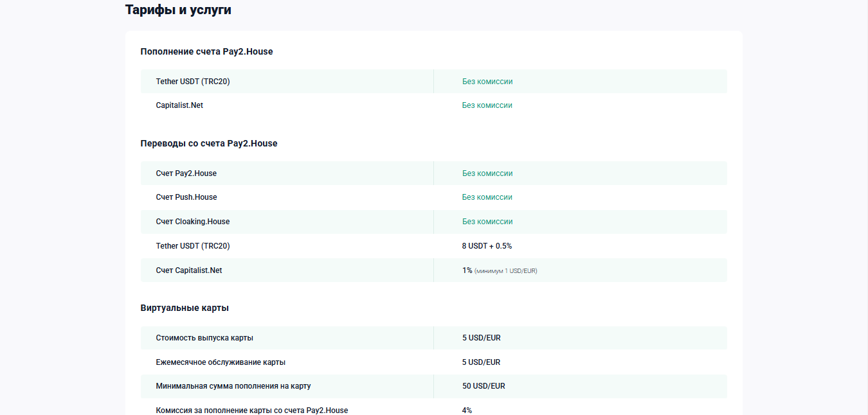Click "Tether USDT (TRC20)" under Пополнение счета
This screenshot has width=868, height=415.
[193, 82]
